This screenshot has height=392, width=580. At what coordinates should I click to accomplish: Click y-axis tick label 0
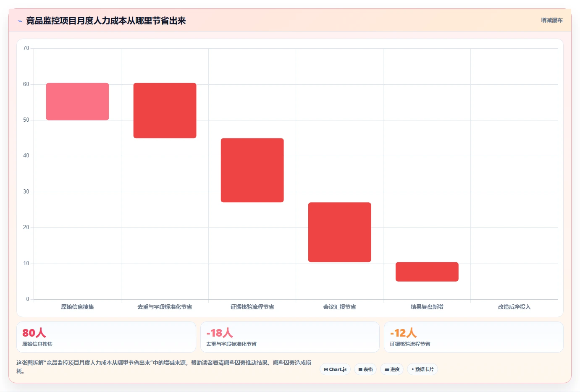pyautogui.click(x=28, y=299)
